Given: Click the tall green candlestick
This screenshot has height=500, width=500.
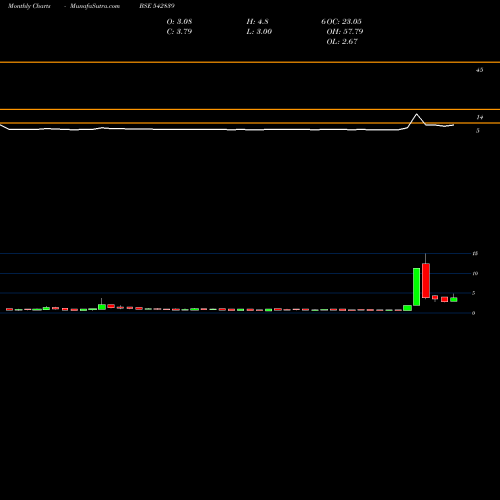Looking at the screenshot, I should tap(416, 287).
